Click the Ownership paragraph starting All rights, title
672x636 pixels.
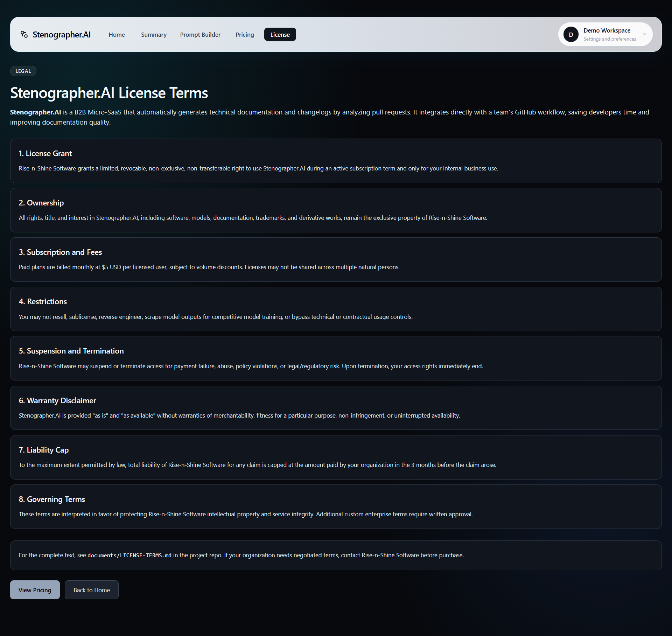click(x=253, y=218)
